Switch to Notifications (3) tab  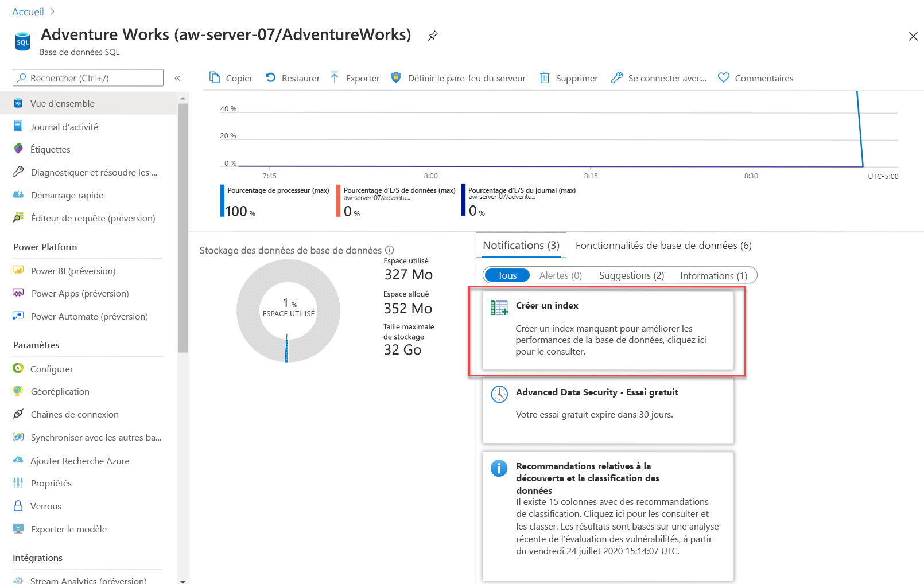pos(521,245)
